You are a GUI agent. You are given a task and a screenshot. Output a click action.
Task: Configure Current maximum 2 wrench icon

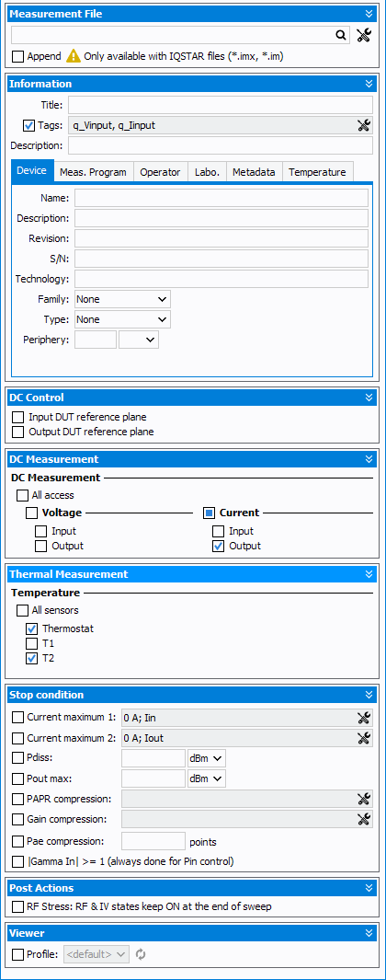point(364,738)
